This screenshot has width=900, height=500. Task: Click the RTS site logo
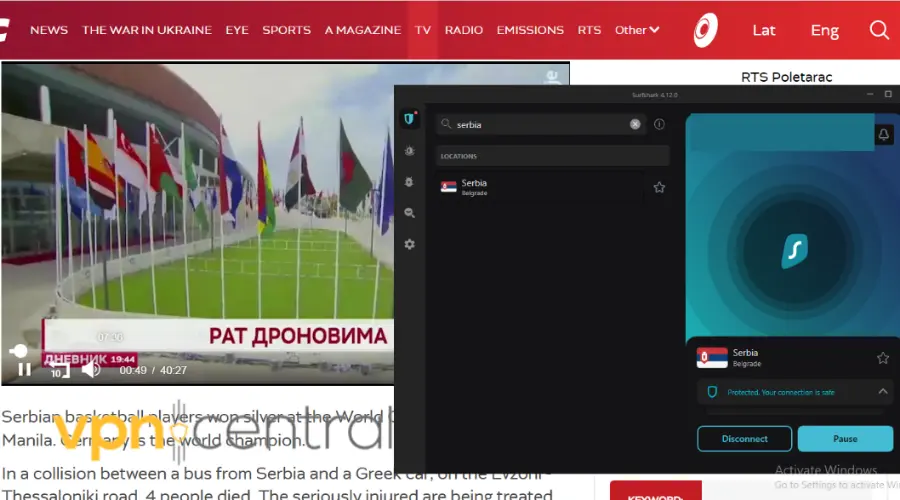[x=4, y=30]
